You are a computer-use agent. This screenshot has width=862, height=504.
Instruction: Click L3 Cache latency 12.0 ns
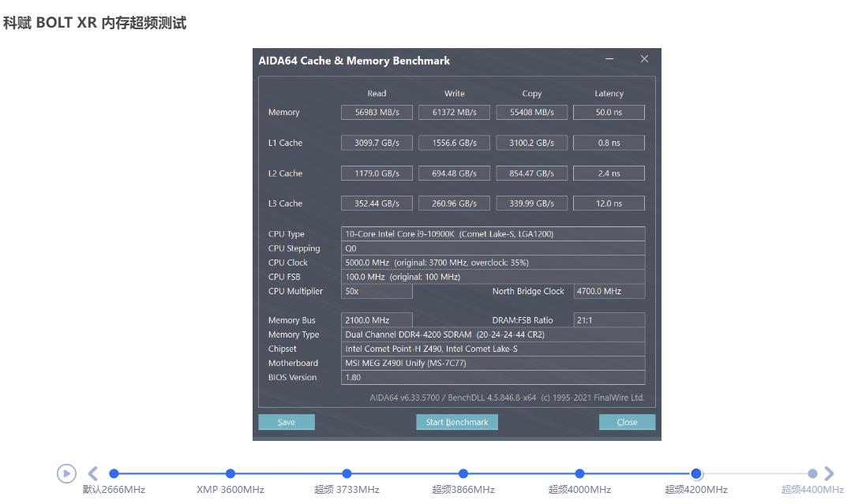click(609, 203)
